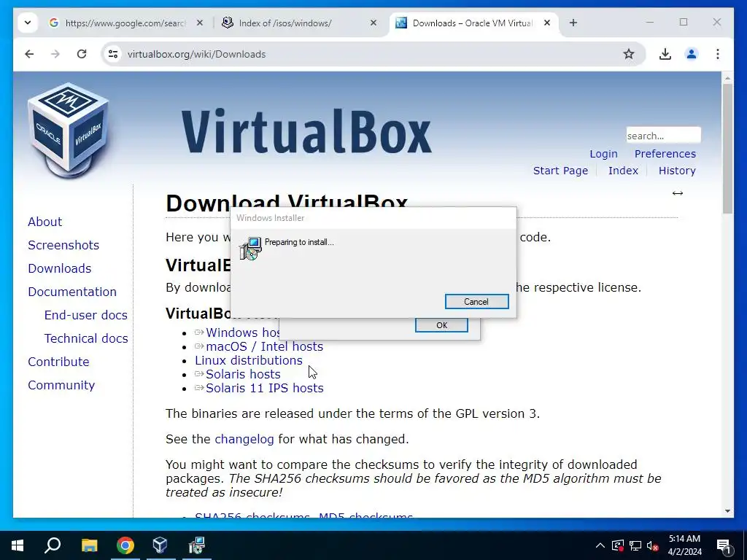The width and height of the screenshot is (747, 560).
Task: Show hidden system tray icons
Action: [x=600, y=545]
